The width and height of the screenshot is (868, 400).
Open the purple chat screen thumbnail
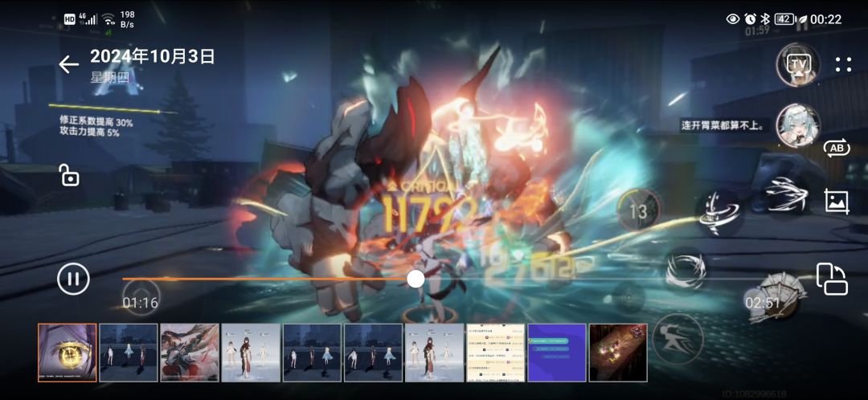coord(557,353)
